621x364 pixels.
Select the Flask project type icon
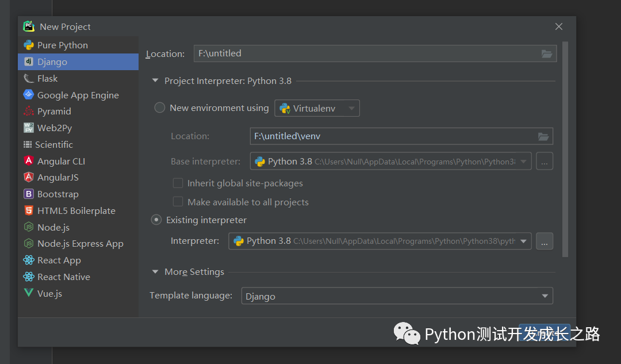[x=28, y=78]
